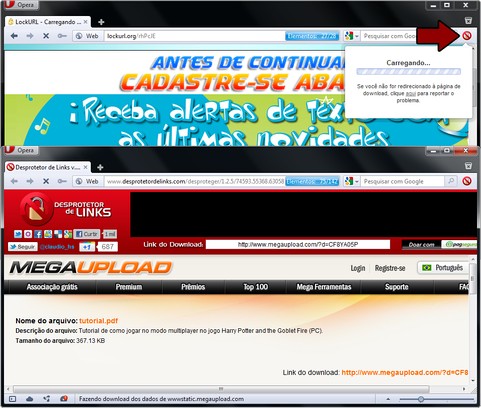The image size is (481, 408).
Task: Go back in the Desprotetor window
Action: (14, 181)
